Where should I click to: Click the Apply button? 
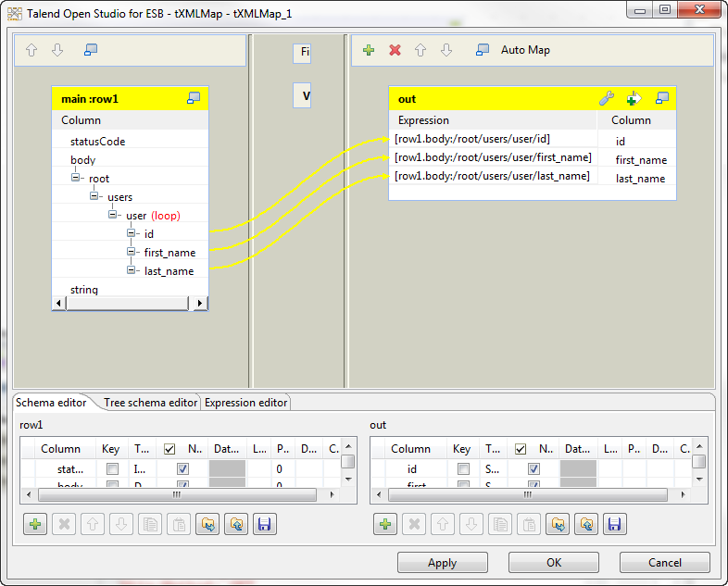pyautogui.click(x=442, y=562)
